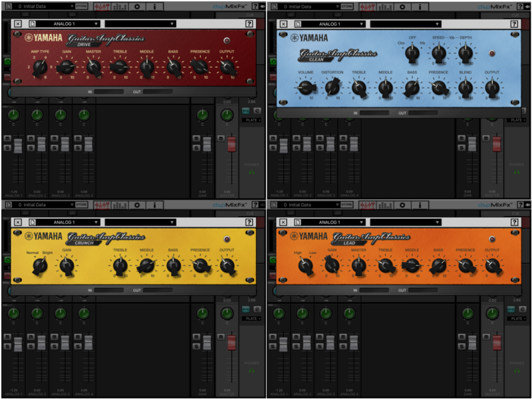Click the DISTORTION knob on Clean amp

coord(332,88)
